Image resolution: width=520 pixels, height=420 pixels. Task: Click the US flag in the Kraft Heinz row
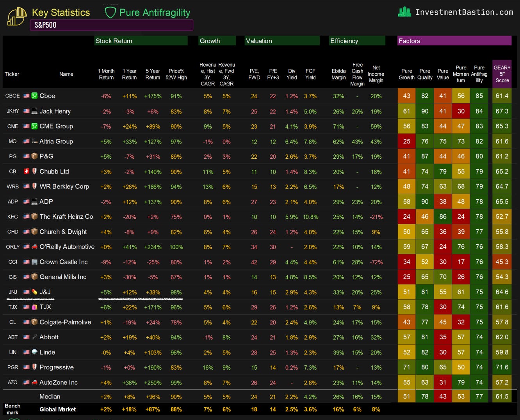point(26,217)
